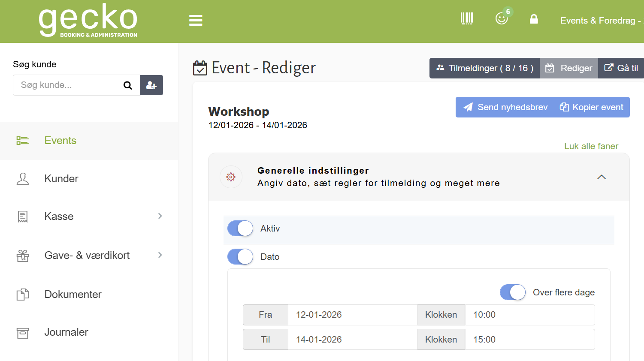Viewport: 644px width, 361px height.
Task: Select Kunder in the sidebar
Action: point(61,178)
